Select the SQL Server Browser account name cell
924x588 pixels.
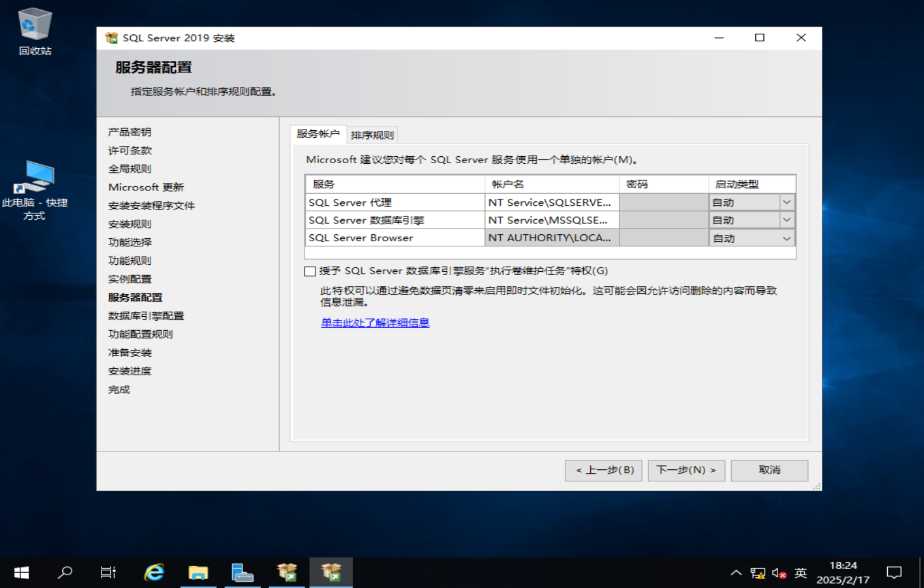pyautogui.click(x=551, y=237)
